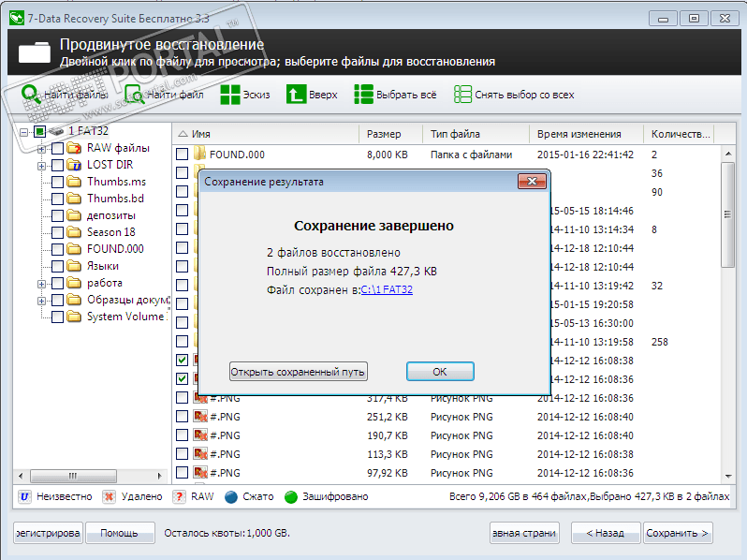Image resolution: width=747 pixels, height=560 pixels.
Task: Click the RAW файлы folder icon
Action: pyautogui.click(x=74, y=148)
